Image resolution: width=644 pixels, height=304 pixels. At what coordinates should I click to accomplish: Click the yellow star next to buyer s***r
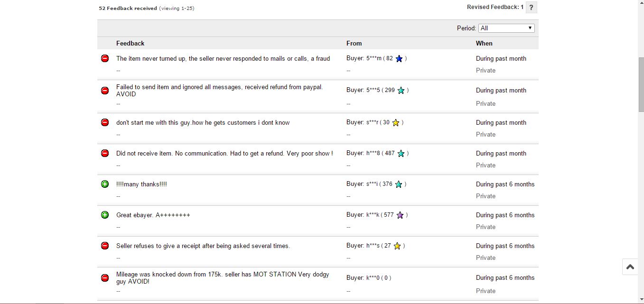[x=396, y=123]
